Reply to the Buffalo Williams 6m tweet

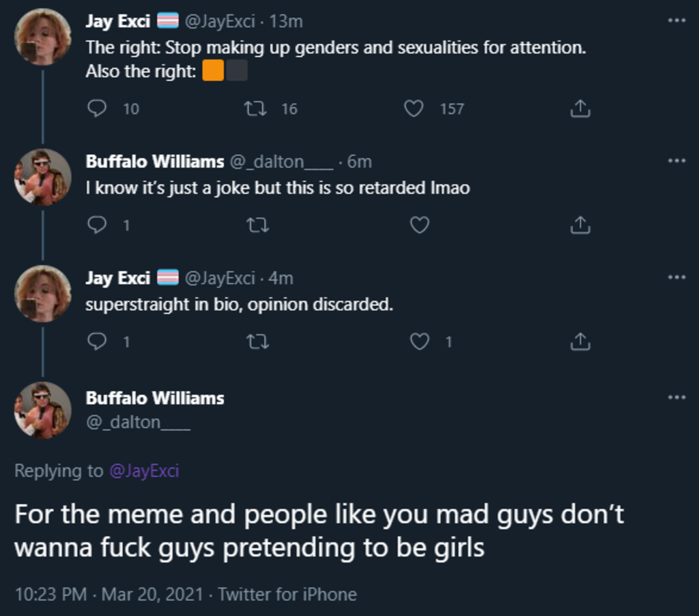pos(98,225)
